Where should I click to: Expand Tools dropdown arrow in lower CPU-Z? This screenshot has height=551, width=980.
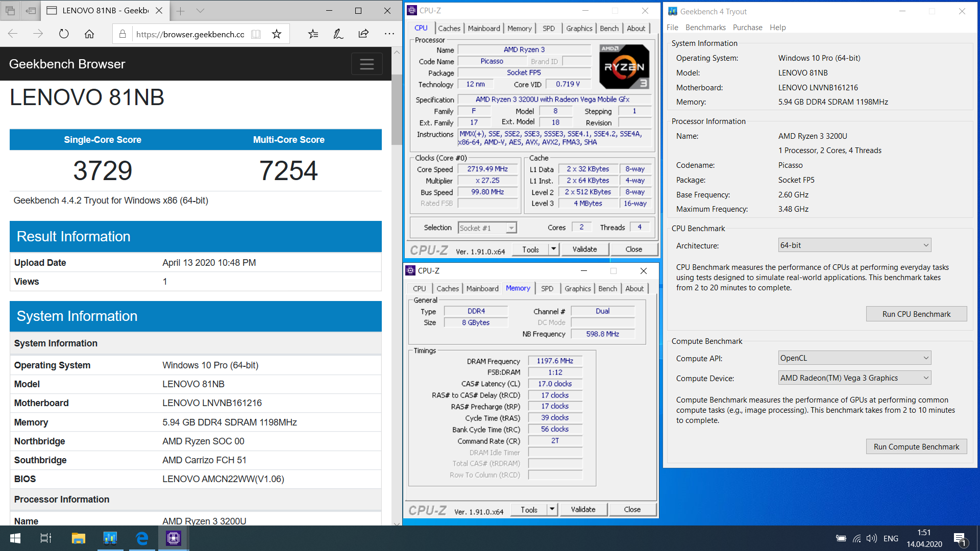(552, 509)
